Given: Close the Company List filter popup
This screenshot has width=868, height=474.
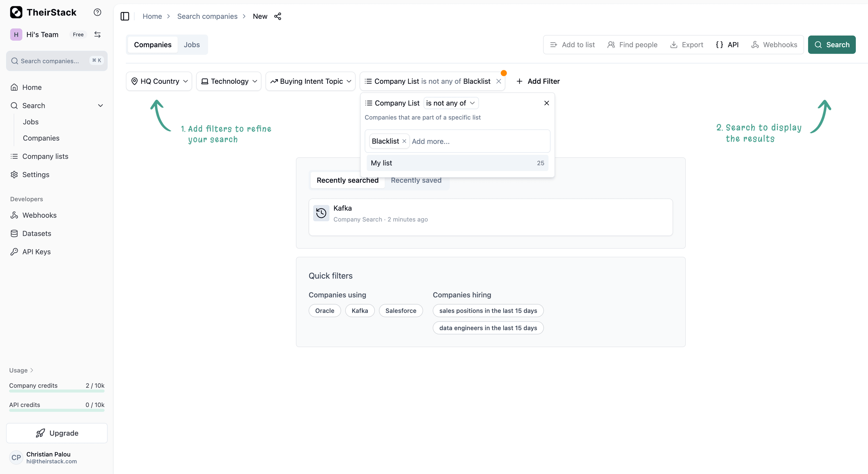Looking at the screenshot, I should tap(546, 103).
